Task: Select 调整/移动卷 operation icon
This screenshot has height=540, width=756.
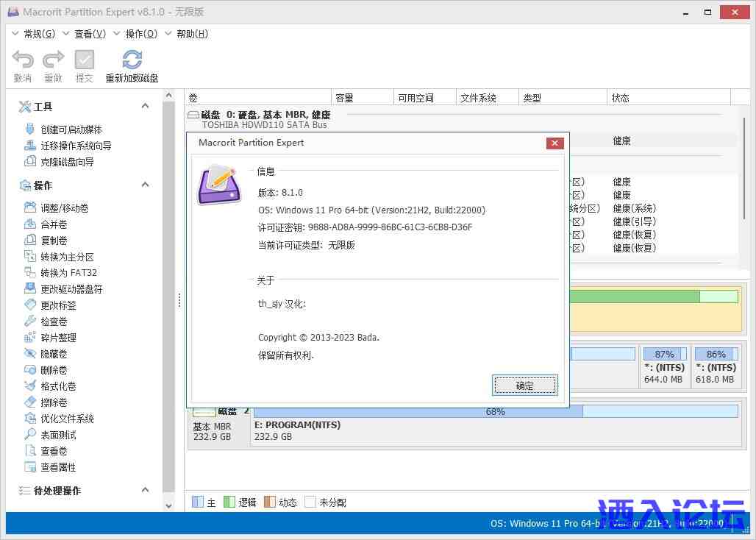Action: tap(30, 208)
